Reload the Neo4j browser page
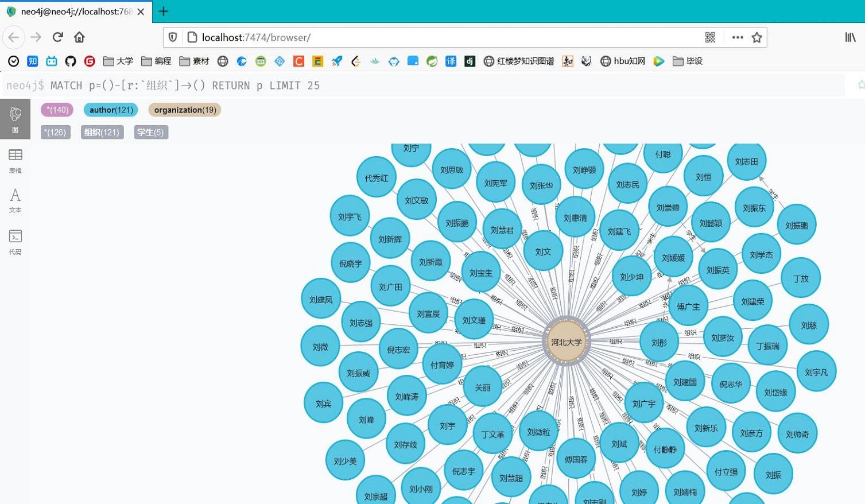This screenshot has height=504, width=865. (x=57, y=37)
